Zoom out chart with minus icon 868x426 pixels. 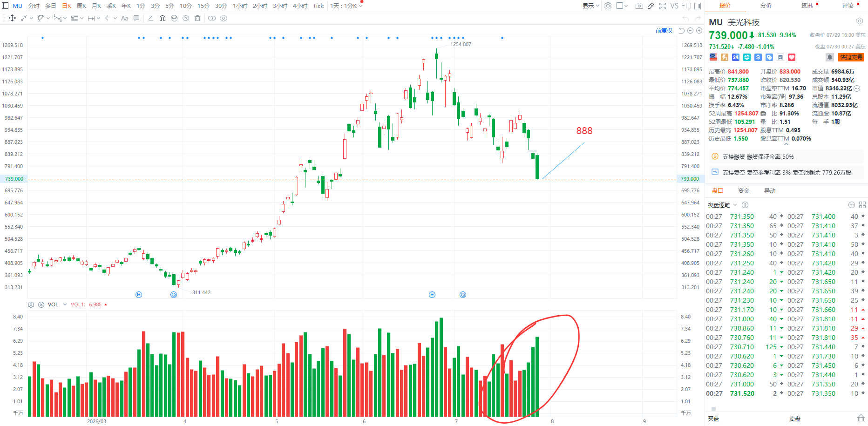coord(691,31)
